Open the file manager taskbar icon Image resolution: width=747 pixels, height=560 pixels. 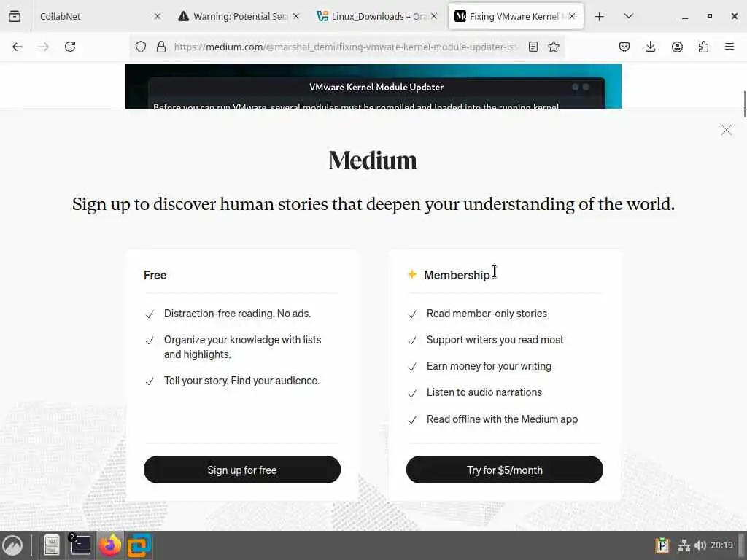52,545
